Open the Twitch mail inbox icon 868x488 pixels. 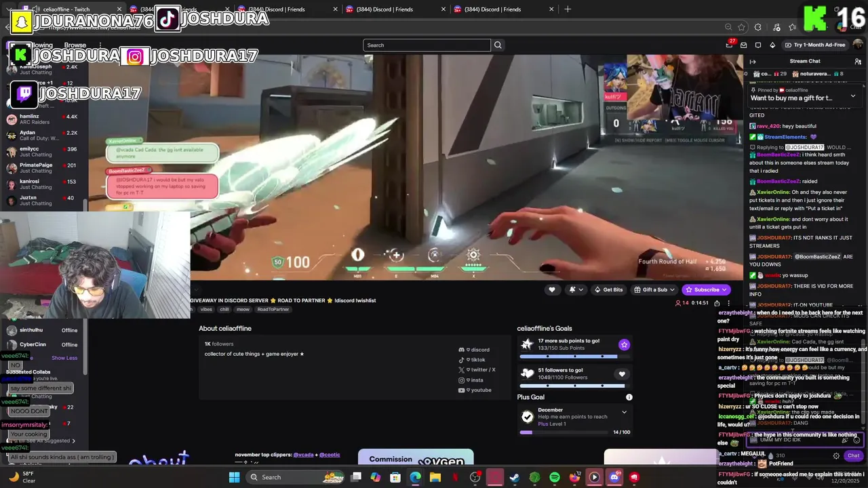point(744,45)
